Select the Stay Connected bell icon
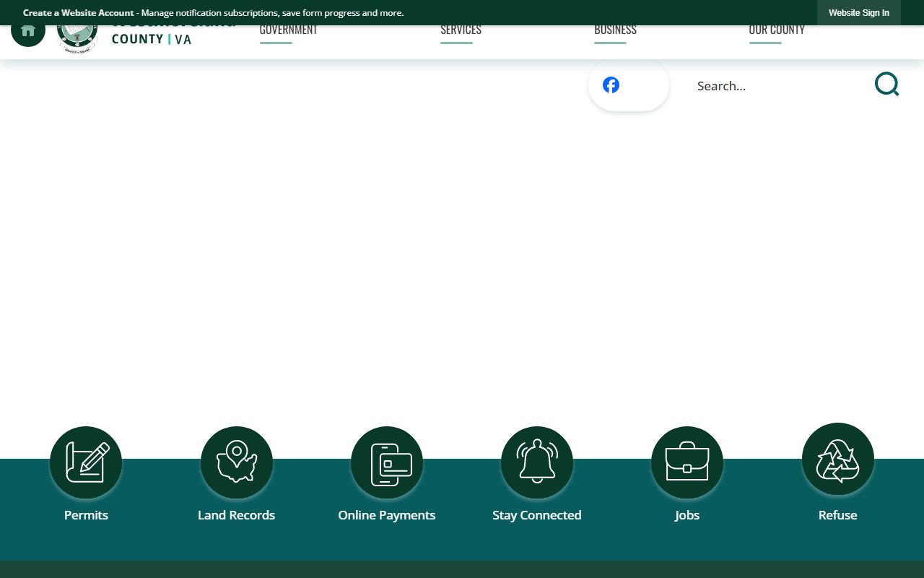 pos(536,462)
